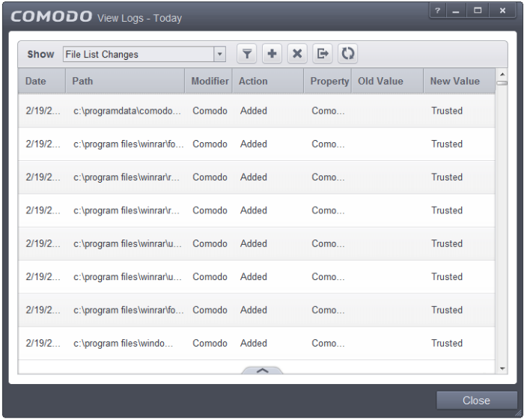Open the filter icon in toolbar
Viewport: 524px width, 420px height.
246,54
